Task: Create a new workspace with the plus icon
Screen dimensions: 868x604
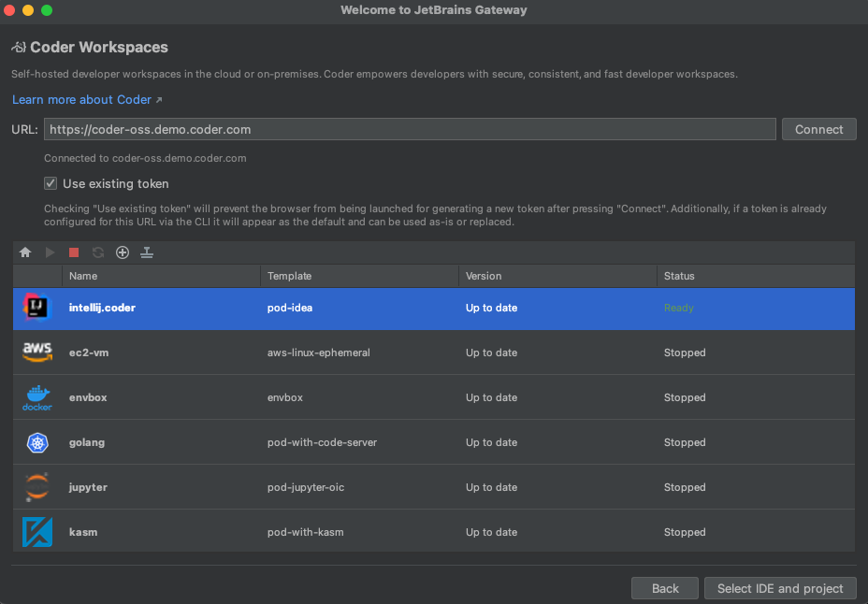Action: [x=122, y=252]
